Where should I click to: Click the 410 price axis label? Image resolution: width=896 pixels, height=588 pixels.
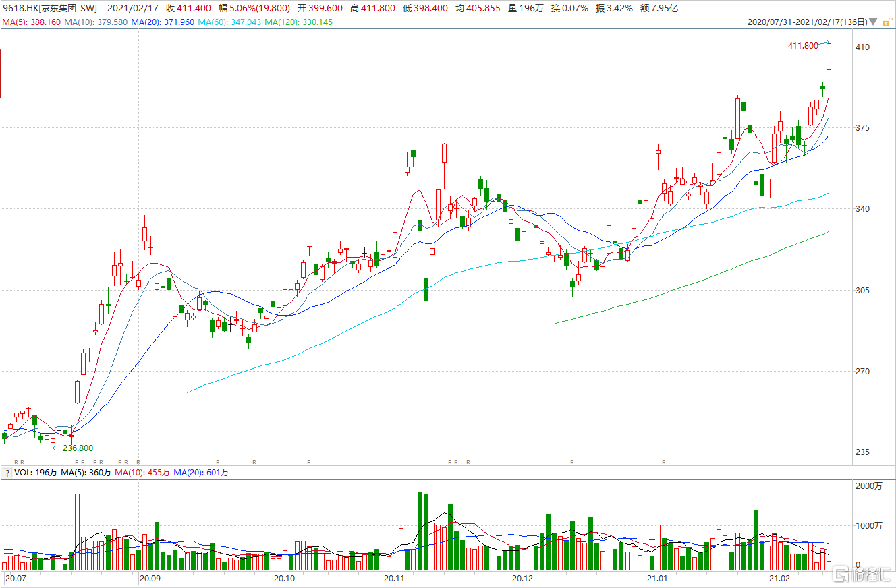coord(862,47)
